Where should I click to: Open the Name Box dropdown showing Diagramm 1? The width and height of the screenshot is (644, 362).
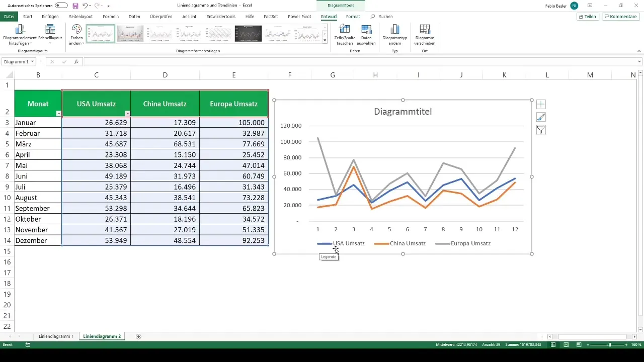pyautogui.click(x=33, y=62)
